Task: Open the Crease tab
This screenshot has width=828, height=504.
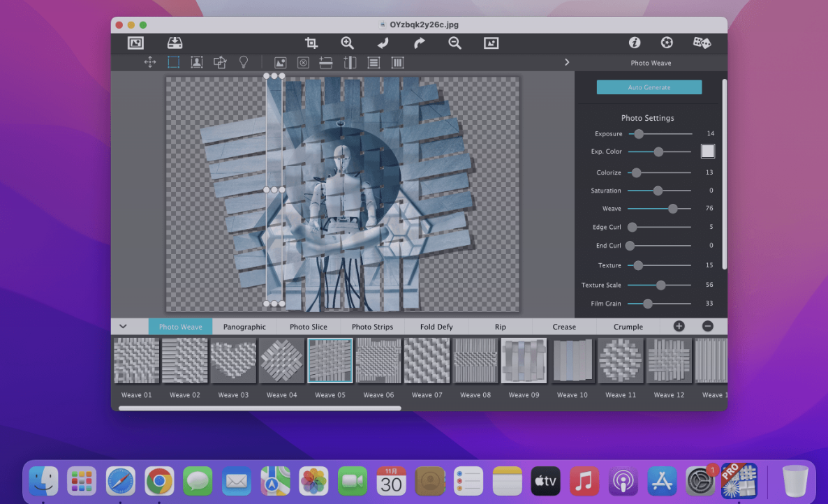Action: [564, 327]
